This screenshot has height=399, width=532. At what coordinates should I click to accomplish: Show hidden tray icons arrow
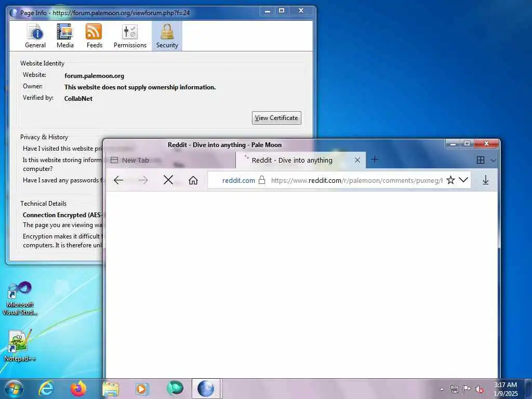pyautogui.click(x=442, y=390)
